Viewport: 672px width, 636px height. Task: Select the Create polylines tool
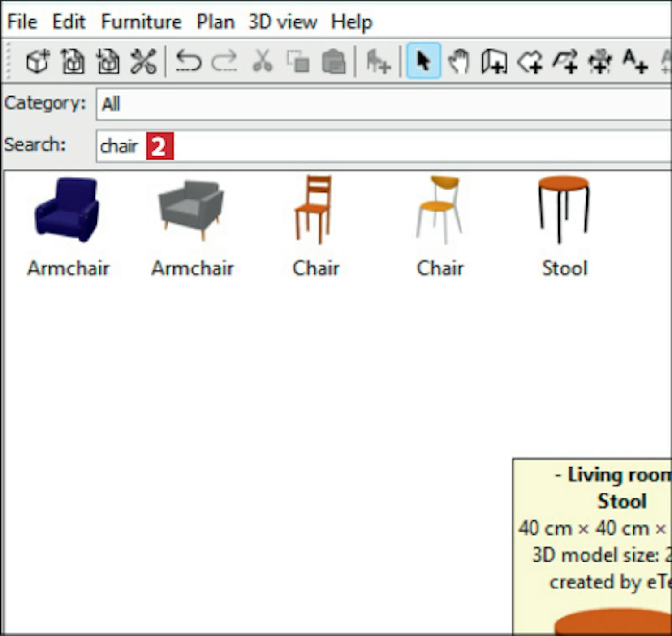pyautogui.click(x=564, y=61)
